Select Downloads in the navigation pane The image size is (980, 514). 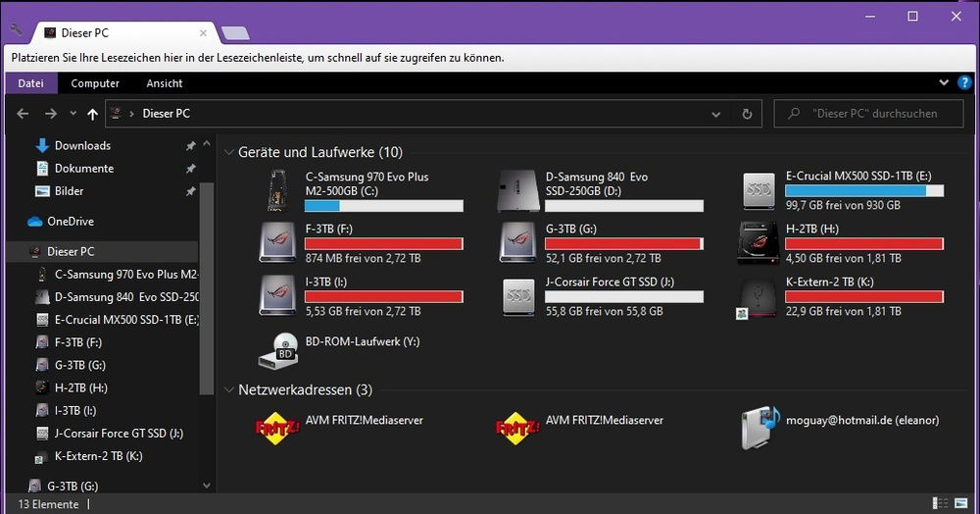coord(82,145)
